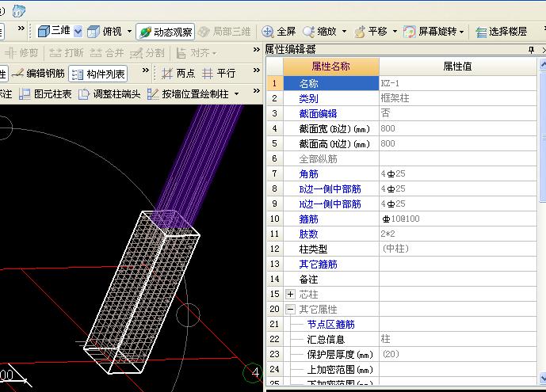
Task: Click the green axis bubble number 4
Action: tap(253, 373)
